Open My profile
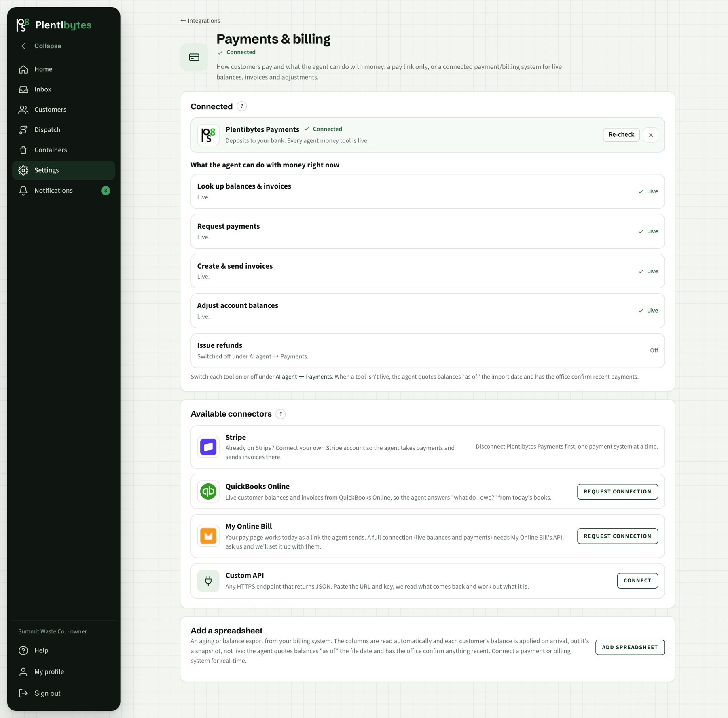728x718 pixels. [x=63, y=672]
